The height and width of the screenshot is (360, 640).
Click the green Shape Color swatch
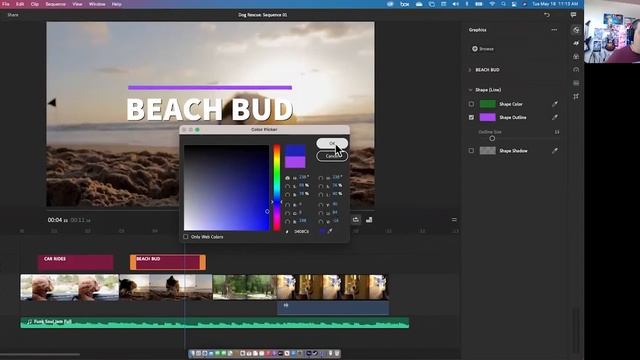[487, 104]
